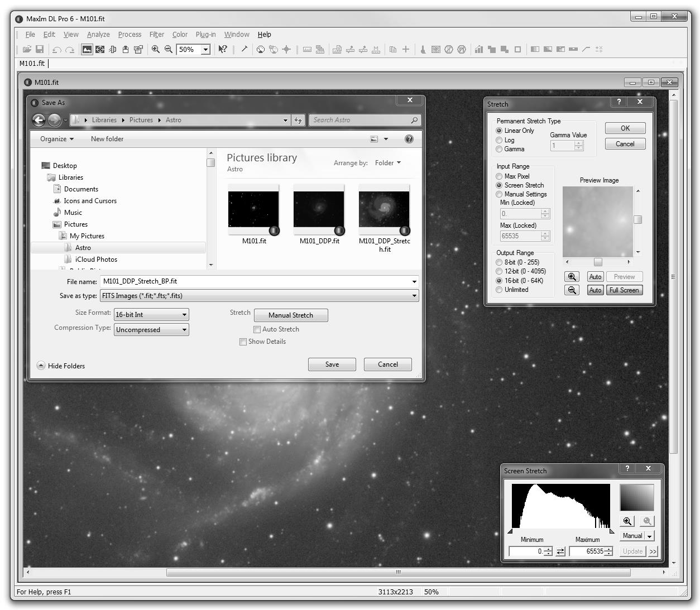
Task: Open Arrange by Folder dropdown
Action: 387,163
